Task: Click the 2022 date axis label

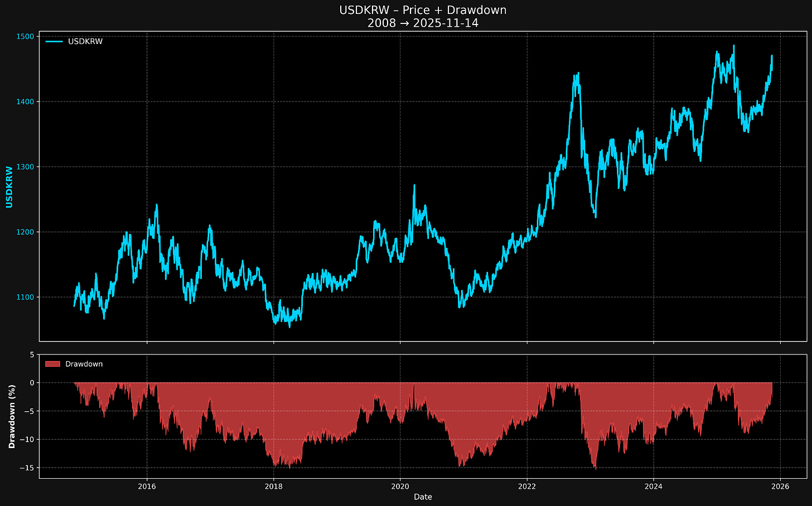Action: coord(527,486)
